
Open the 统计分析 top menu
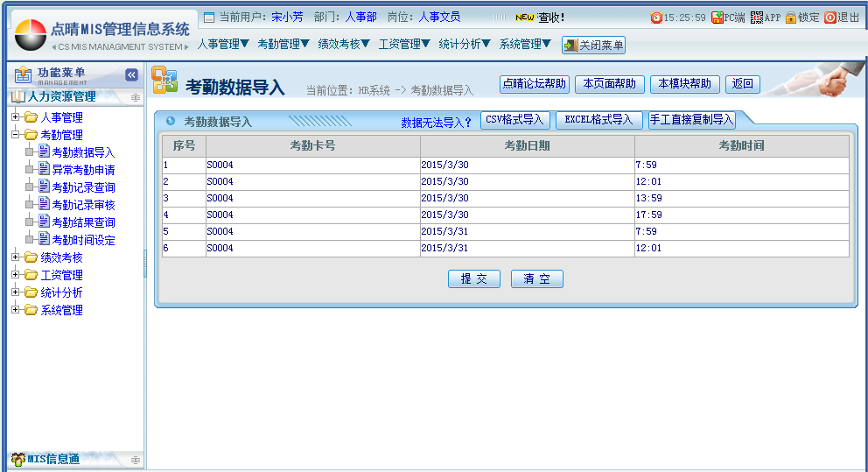[x=465, y=44]
